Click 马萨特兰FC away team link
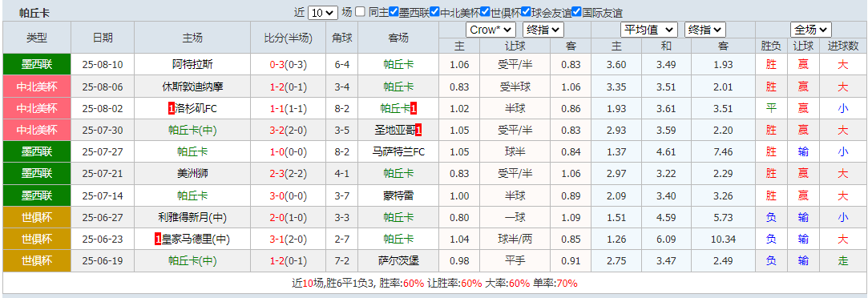 398,152
